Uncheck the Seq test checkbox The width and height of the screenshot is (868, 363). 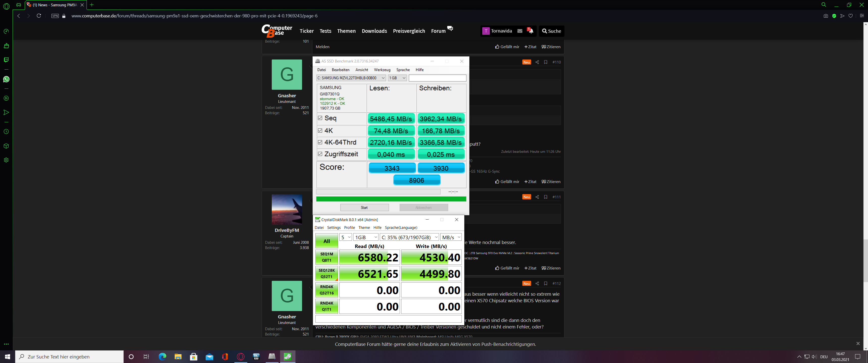coord(320,118)
